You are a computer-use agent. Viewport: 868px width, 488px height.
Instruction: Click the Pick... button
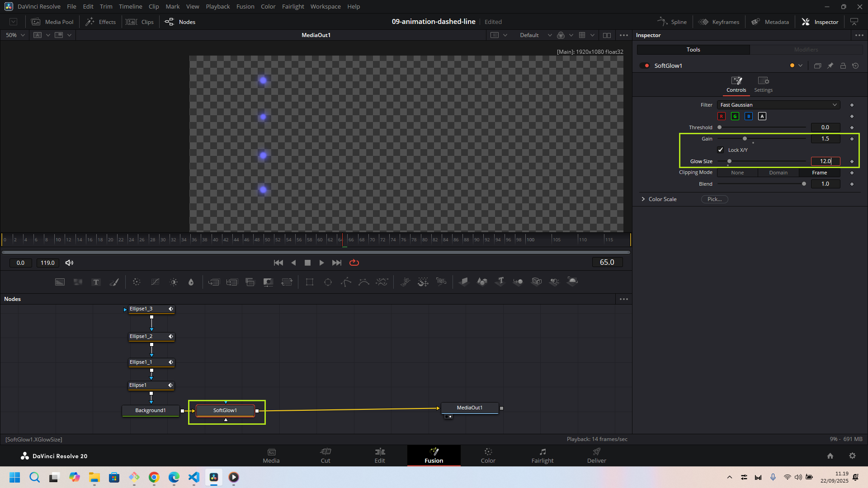coord(714,199)
